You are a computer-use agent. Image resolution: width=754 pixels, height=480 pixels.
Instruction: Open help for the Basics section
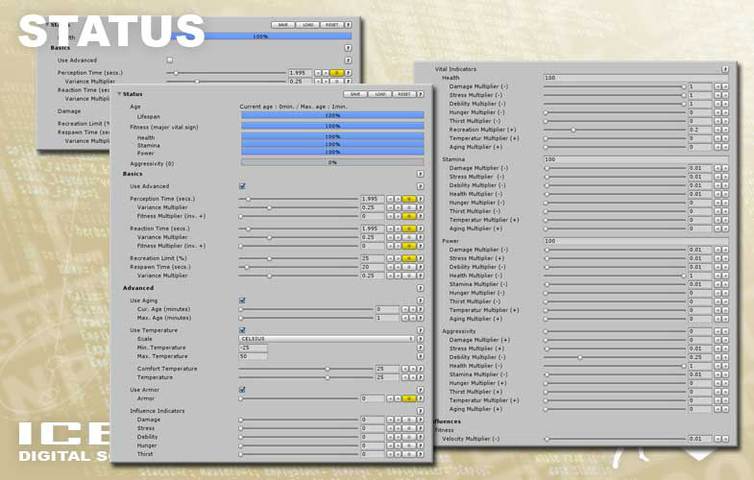(x=421, y=174)
